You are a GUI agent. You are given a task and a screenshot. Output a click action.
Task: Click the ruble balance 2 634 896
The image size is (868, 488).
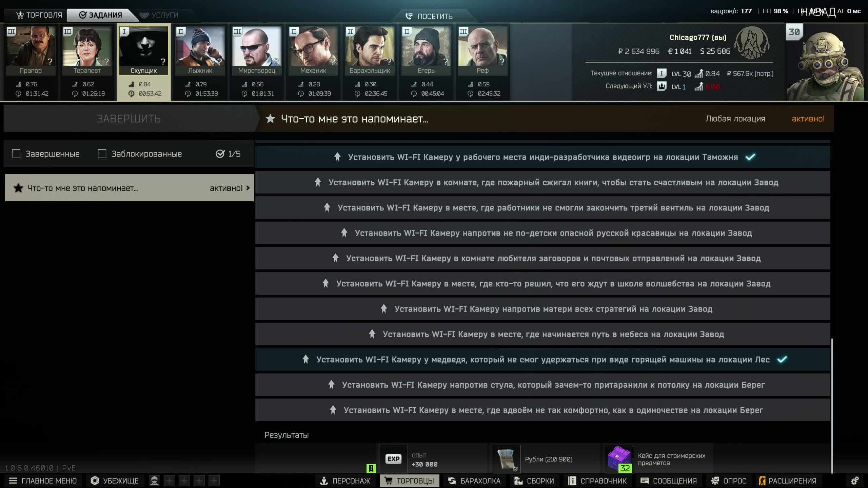(x=638, y=51)
